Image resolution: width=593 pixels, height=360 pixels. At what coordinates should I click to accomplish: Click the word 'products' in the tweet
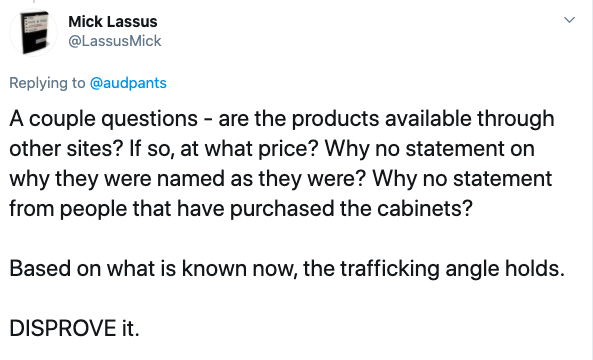(x=335, y=119)
